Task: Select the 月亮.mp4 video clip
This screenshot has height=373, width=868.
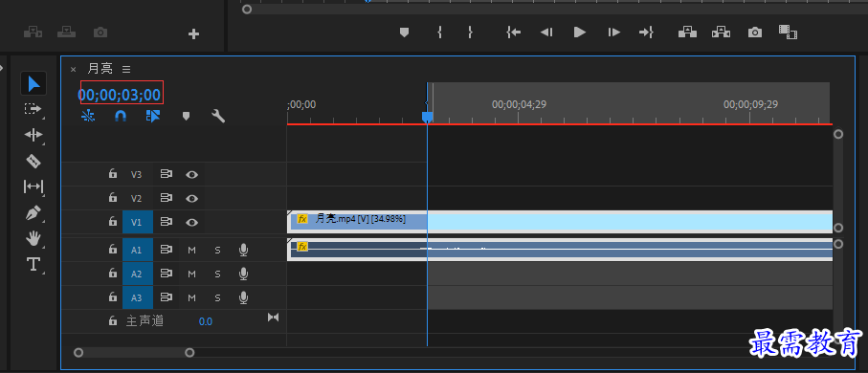Action: (x=560, y=221)
